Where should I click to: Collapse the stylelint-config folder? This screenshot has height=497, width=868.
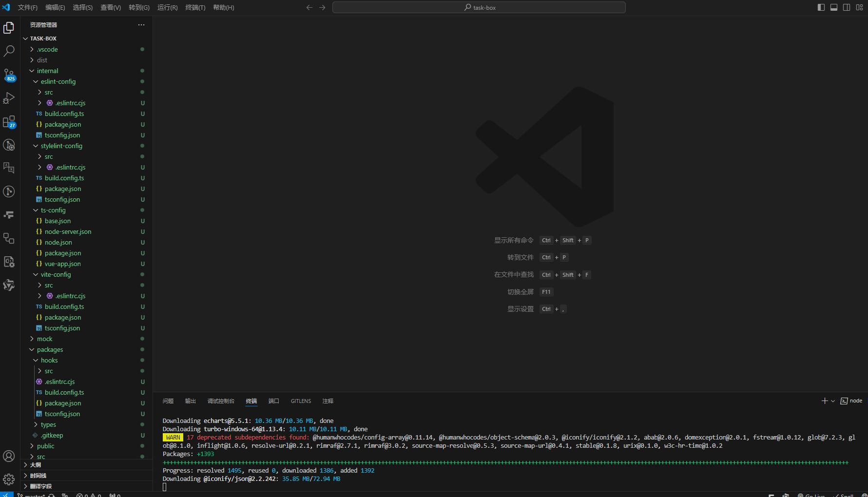pos(87,146)
